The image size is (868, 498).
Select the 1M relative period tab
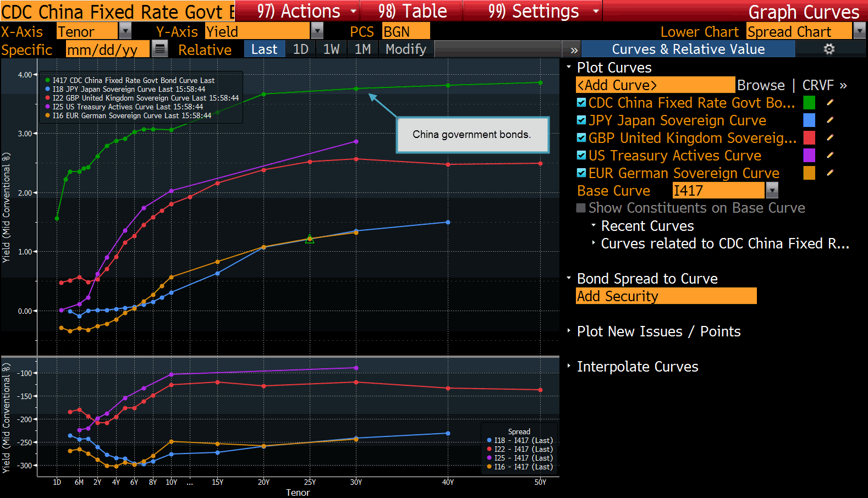tap(362, 49)
